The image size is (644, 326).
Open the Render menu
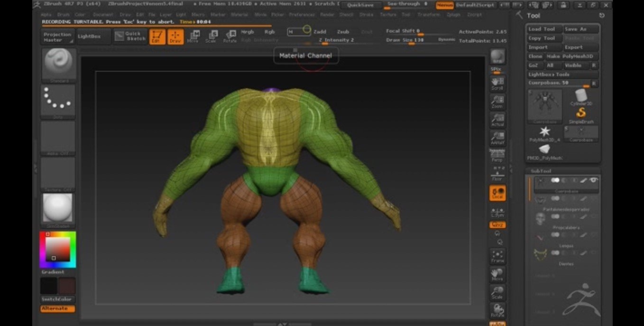pyautogui.click(x=327, y=15)
